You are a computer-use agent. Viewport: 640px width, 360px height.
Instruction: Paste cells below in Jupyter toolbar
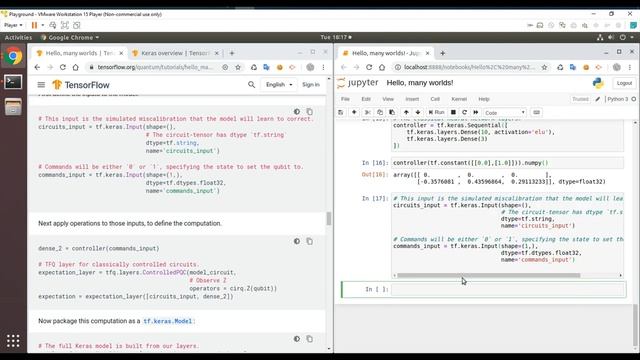click(x=392, y=112)
